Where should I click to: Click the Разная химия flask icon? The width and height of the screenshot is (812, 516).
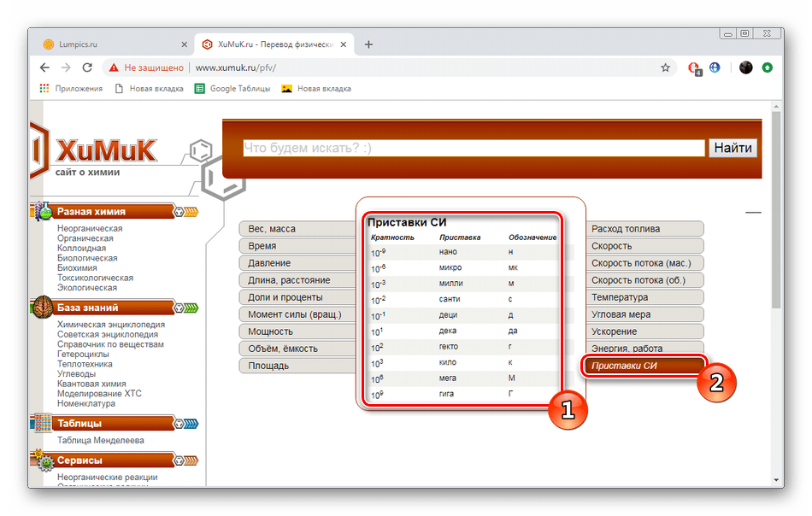pyautogui.click(x=44, y=211)
